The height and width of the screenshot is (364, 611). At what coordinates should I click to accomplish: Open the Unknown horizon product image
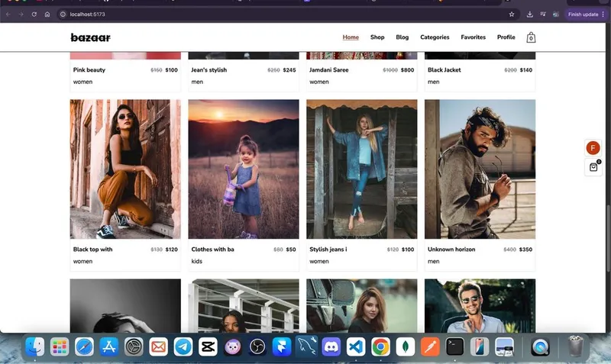480,169
